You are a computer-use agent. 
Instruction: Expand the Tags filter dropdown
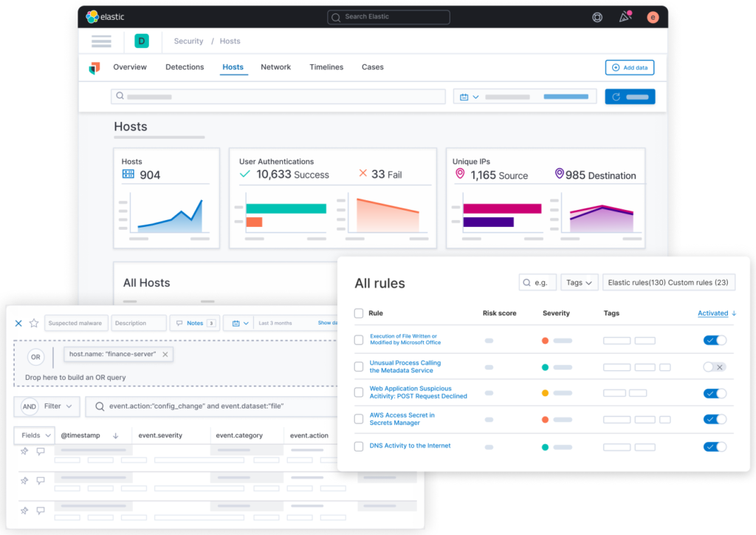coord(579,282)
